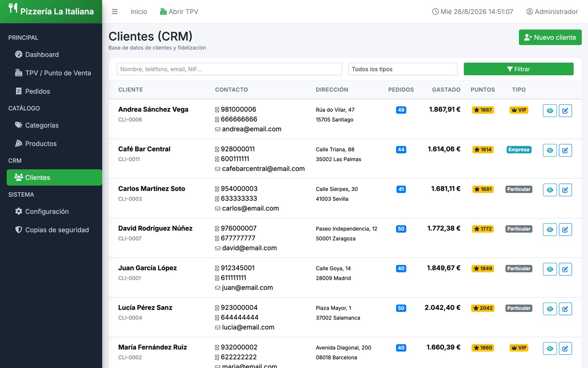The image size is (588, 368).
Task: View details for Carlos Martínez Soto
Action: click(x=550, y=190)
